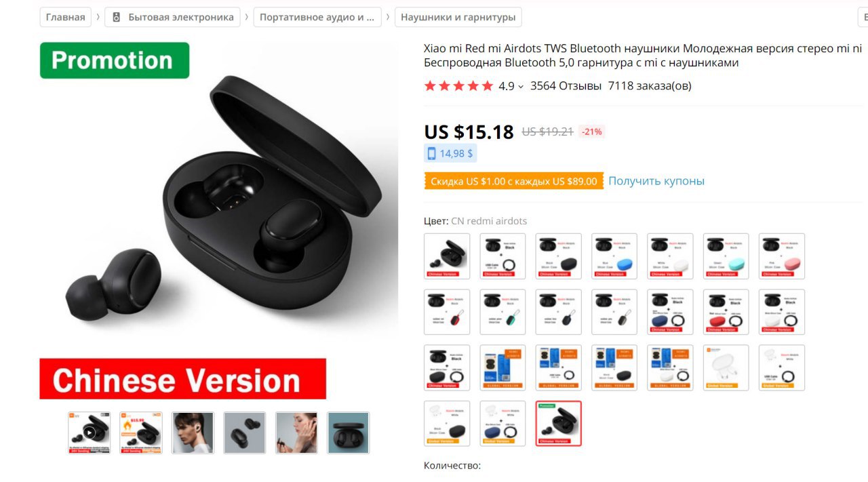
Task: Open the teal background earbuds case thumbnail
Action: pos(349,433)
